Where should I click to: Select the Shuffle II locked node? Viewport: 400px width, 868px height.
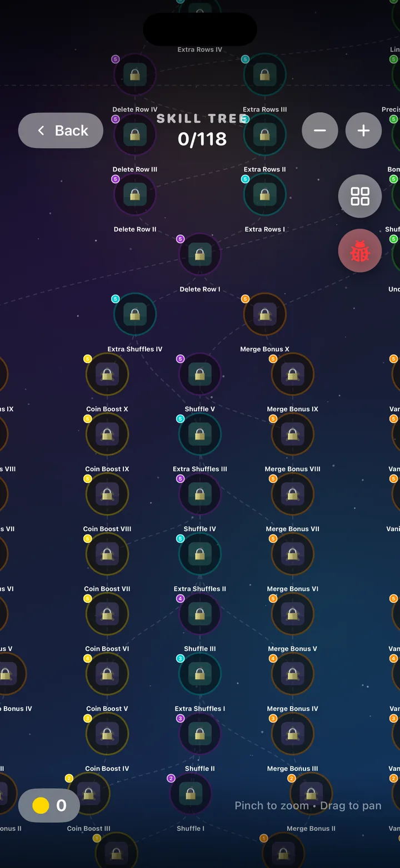200,734
